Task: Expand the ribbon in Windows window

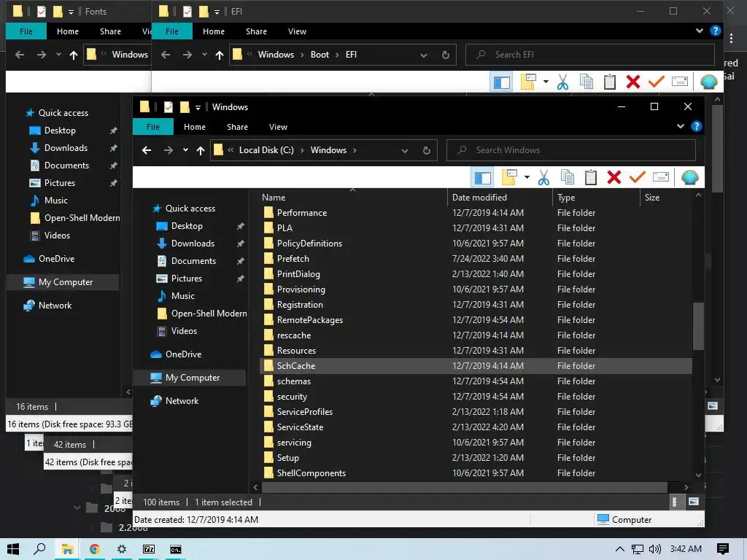Action: point(681,126)
